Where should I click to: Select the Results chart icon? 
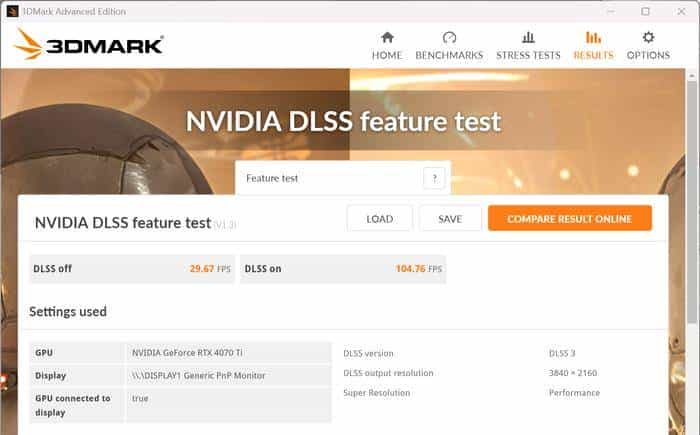[x=593, y=38]
